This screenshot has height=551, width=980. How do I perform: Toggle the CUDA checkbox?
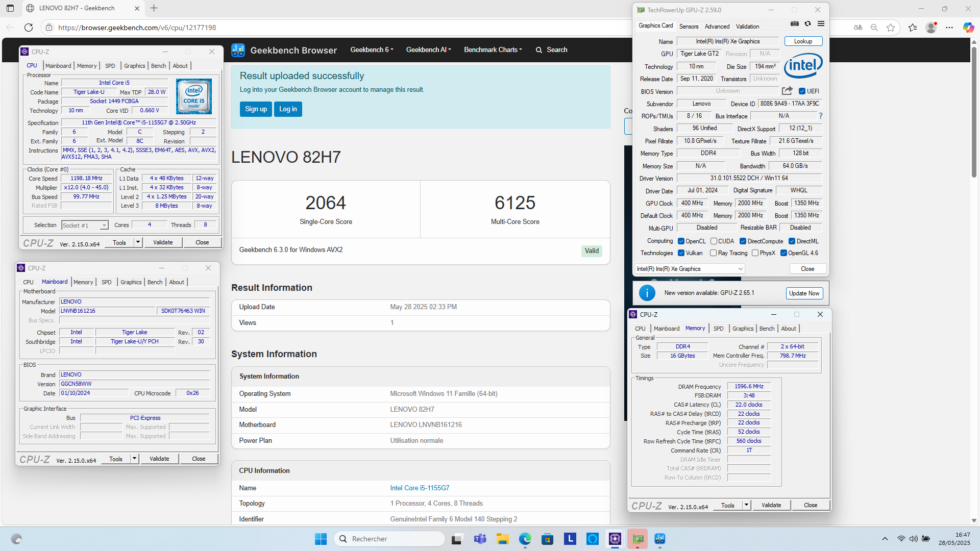click(x=714, y=241)
